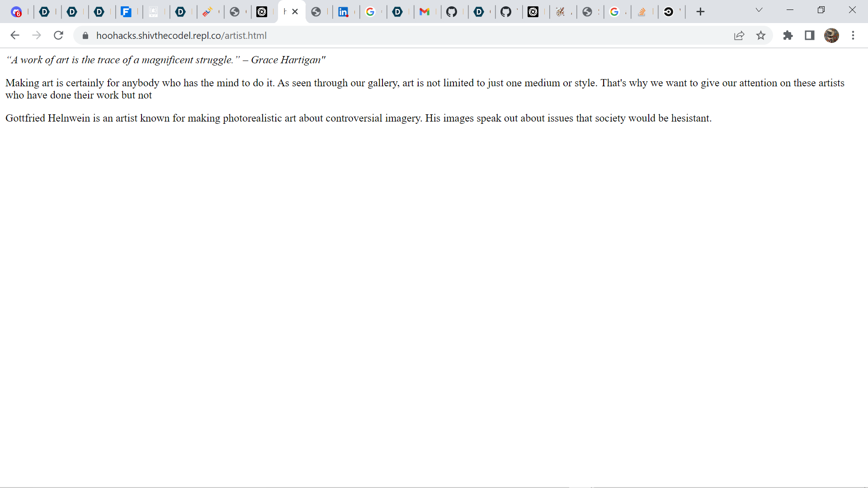Toggle the browser side panel
Image resolution: width=868 pixels, height=488 pixels.
[810, 35]
